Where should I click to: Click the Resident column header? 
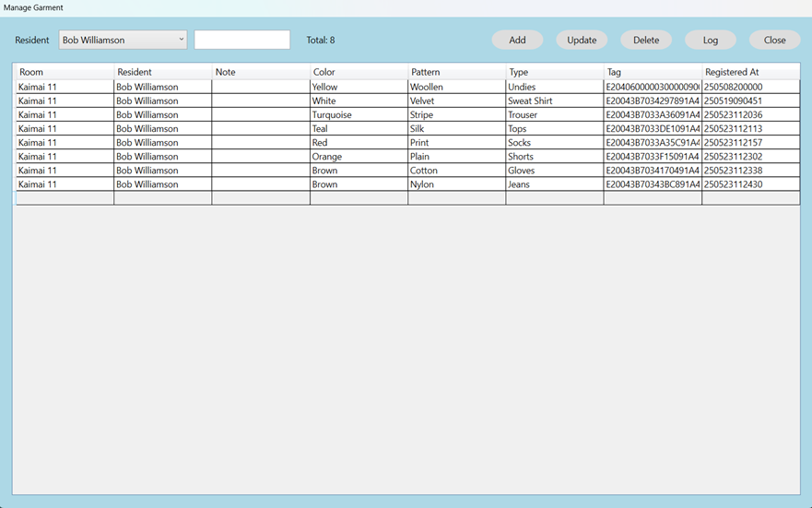162,72
